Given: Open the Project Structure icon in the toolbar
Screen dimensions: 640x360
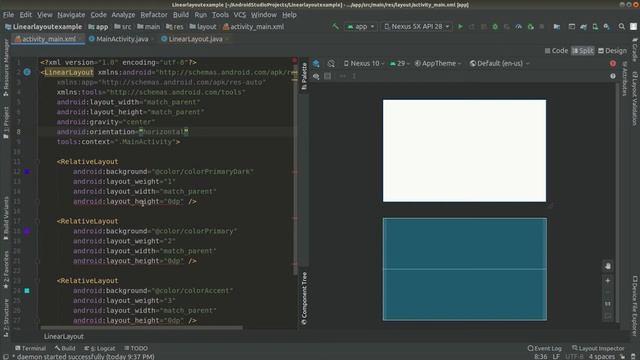Looking at the screenshot, I should [557, 27].
